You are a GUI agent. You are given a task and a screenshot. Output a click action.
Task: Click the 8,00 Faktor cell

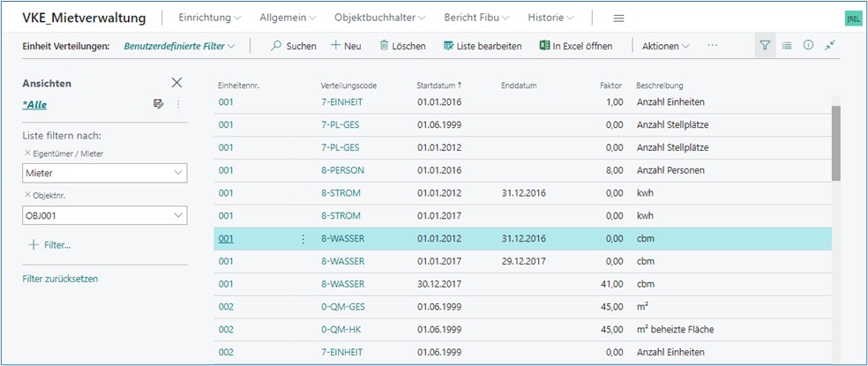pos(615,170)
